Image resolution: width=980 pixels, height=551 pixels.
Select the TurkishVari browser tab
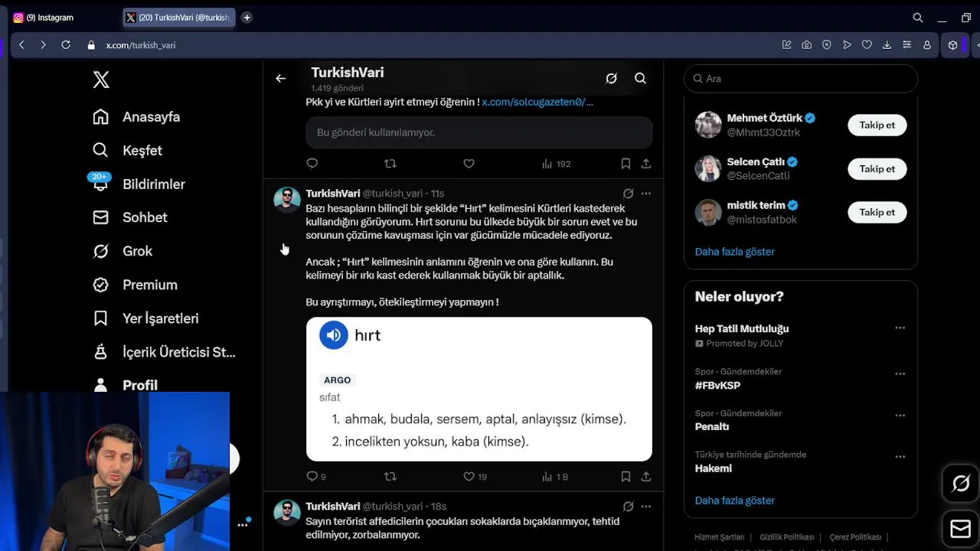pos(179,17)
